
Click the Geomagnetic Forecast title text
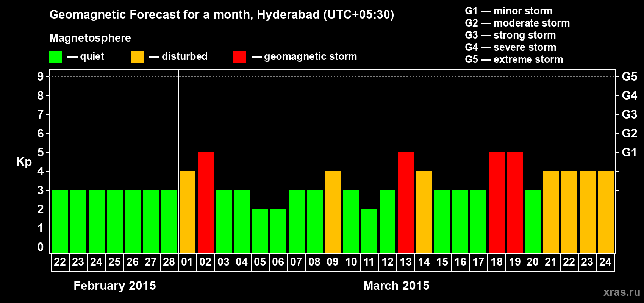222,15
